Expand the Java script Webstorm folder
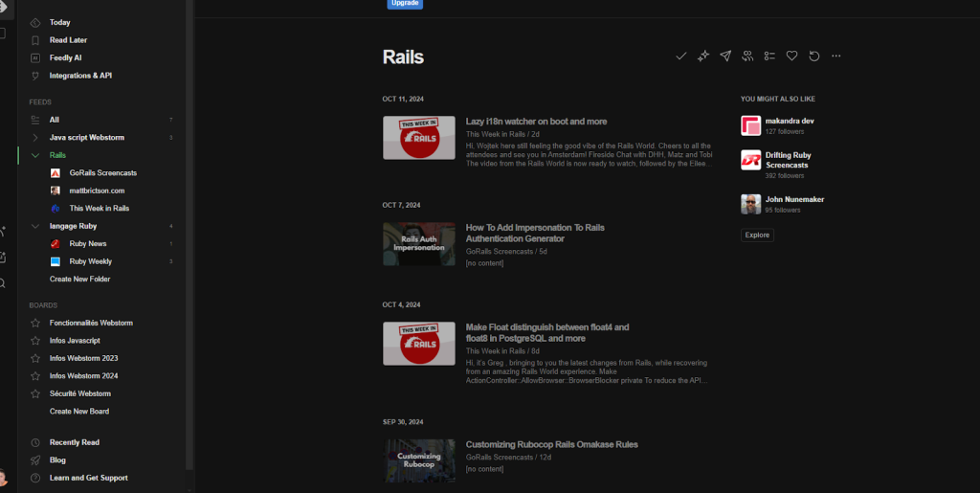The height and width of the screenshot is (493, 980). [x=35, y=138]
